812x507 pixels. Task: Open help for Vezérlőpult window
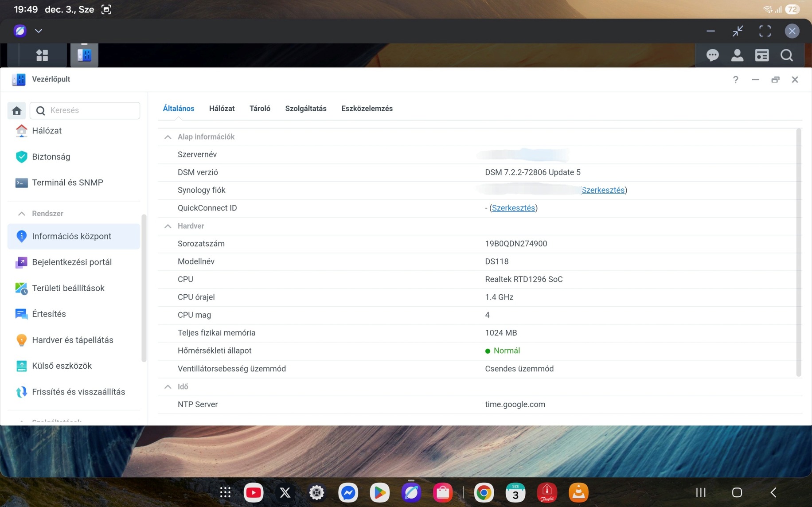click(736, 80)
